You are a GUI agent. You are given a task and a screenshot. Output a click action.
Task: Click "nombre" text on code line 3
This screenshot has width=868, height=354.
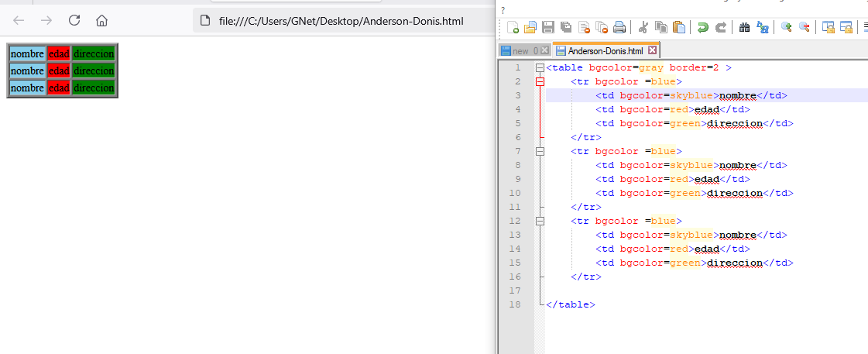coord(738,95)
